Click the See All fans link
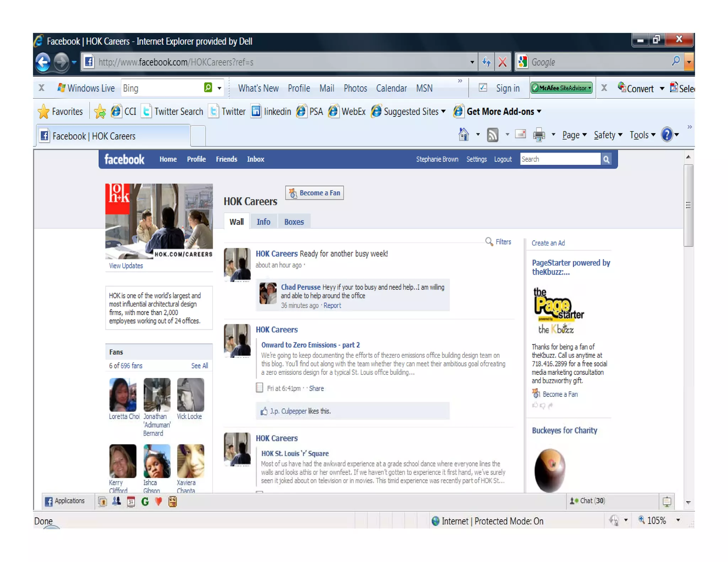This screenshot has width=728, height=562. pyautogui.click(x=199, y=366)
